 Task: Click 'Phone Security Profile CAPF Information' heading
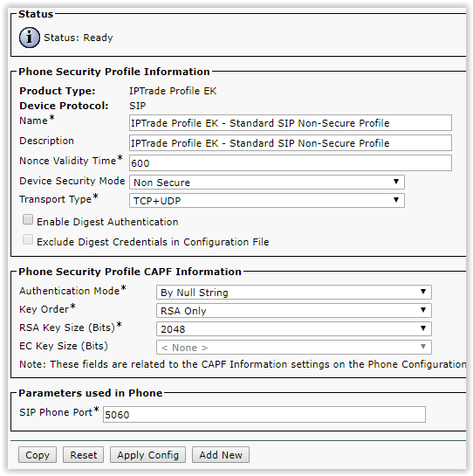point(130,272)
